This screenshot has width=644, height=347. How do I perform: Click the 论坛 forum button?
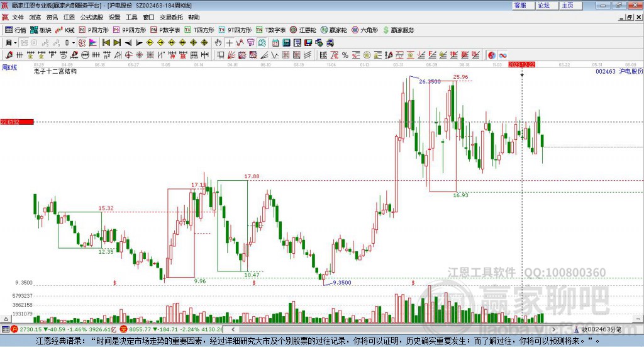pos(547,5)
